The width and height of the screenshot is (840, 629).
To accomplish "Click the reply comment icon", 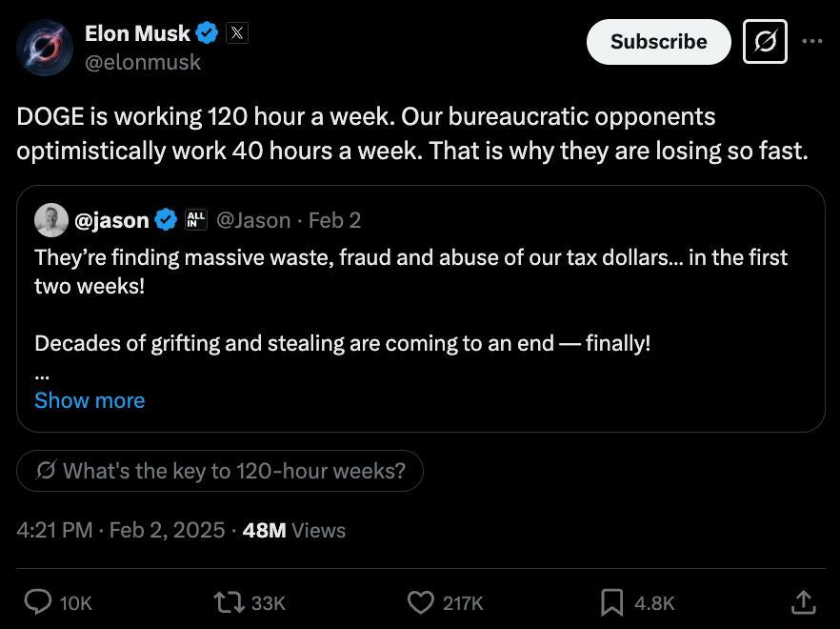I will point(38,601).
